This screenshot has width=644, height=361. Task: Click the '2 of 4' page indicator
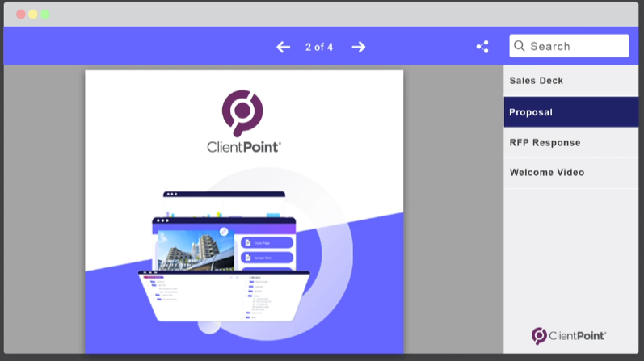click(x=319, y=47)
